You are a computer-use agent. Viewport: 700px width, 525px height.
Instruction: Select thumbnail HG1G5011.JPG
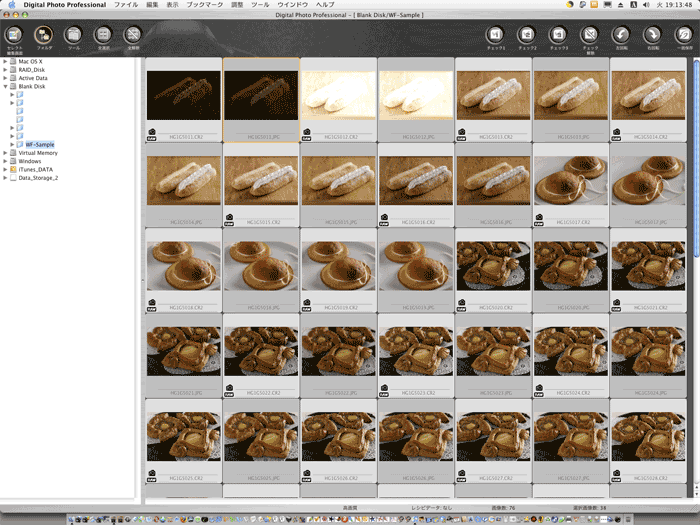click(261, 100)
